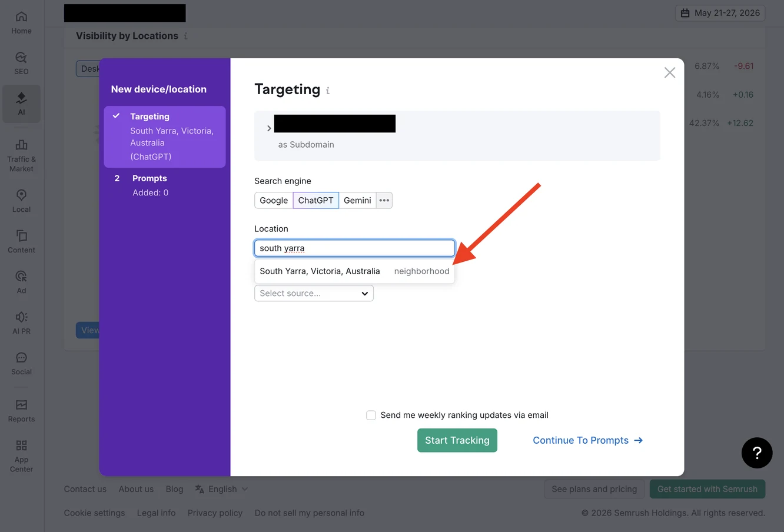Open the SEO sidebar section

[21, 64]
